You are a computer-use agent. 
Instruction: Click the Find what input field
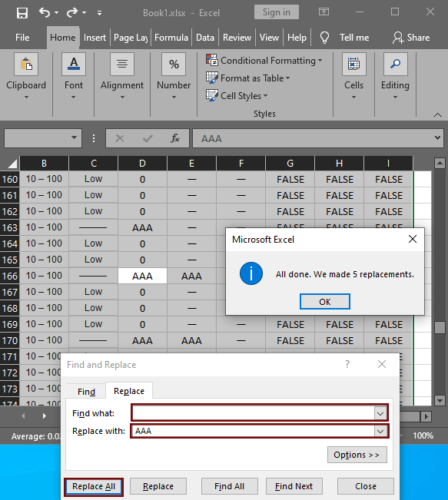click(x=254, y=413)
